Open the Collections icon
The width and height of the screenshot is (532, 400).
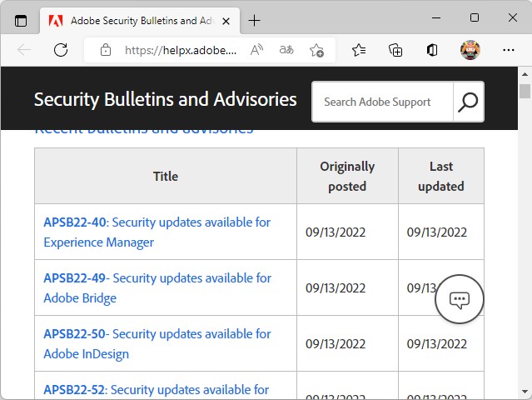click(395, 50)
